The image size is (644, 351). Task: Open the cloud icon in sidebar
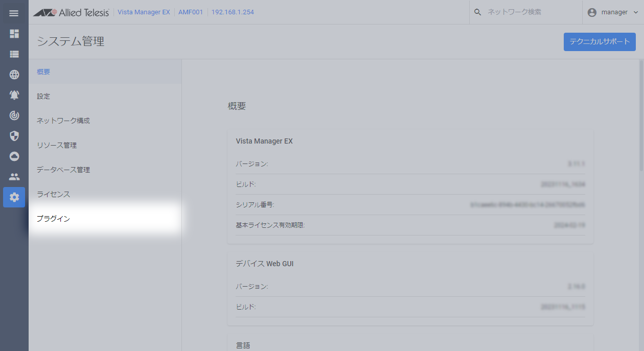(14, 156)
